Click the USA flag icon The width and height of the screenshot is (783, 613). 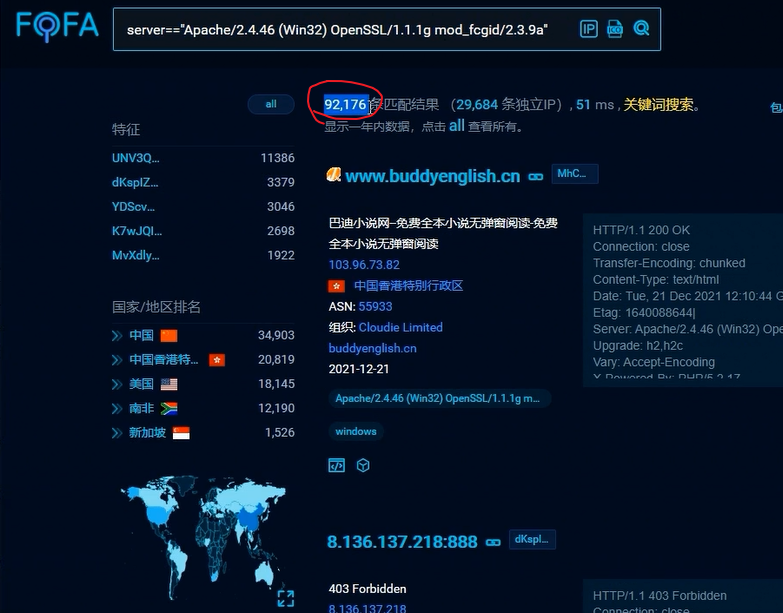[169, 384]
